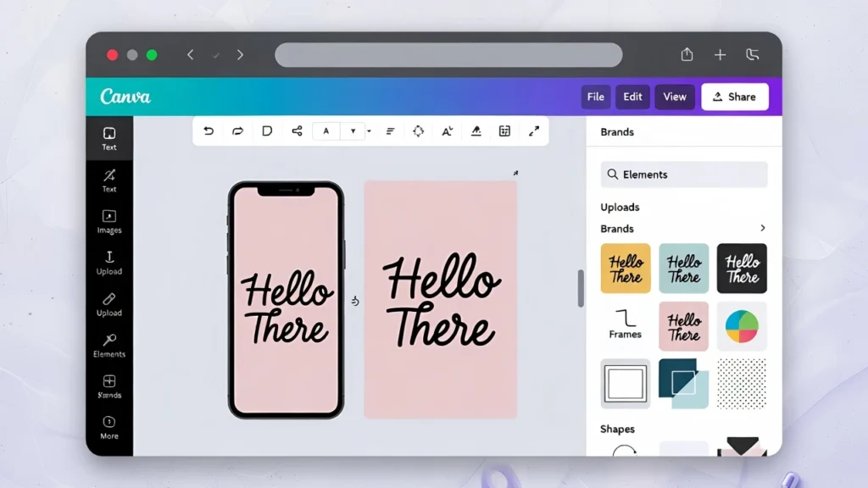Screen dimensions: 868x488
Task: Open the View menu
Action: pos(674,97)
